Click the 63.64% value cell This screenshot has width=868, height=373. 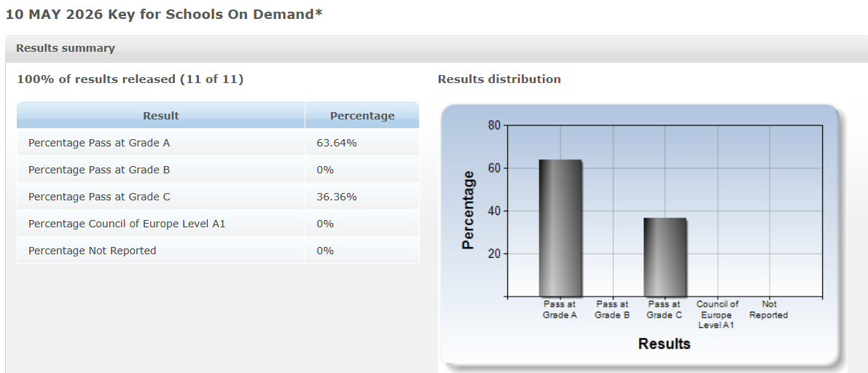(x=362, y=143)
